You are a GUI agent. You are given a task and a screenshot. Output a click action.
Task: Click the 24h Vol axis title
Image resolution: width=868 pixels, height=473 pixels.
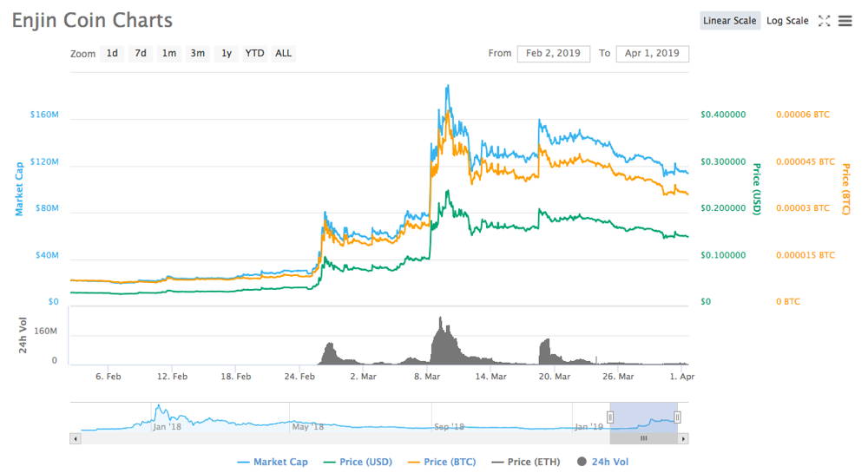point(23,335)
